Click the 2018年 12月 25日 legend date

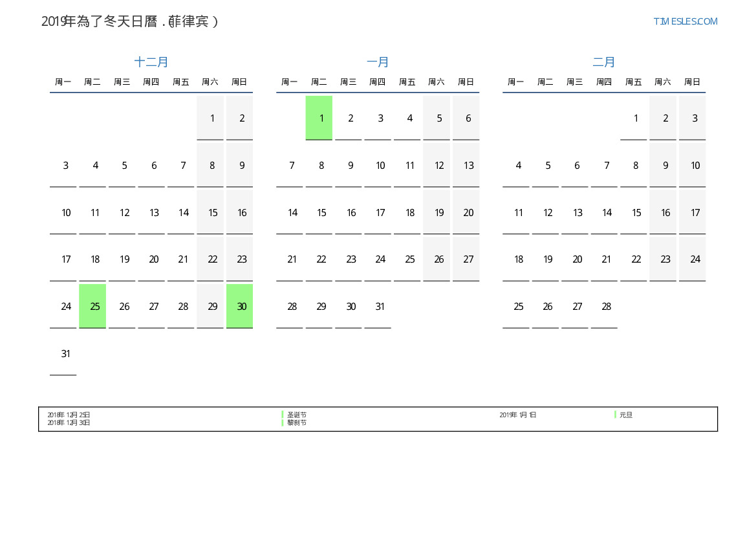click(69, 415)
